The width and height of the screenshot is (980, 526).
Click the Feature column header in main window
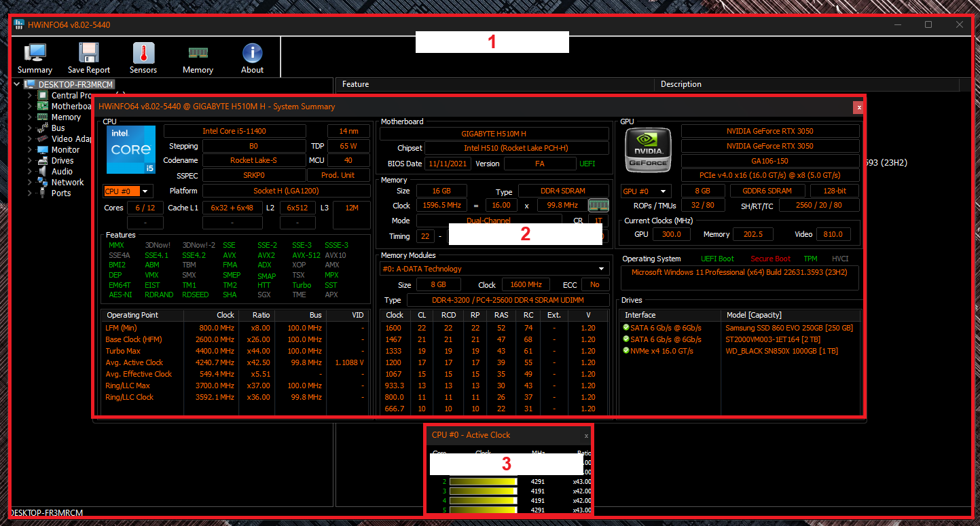tap(496, 84)
